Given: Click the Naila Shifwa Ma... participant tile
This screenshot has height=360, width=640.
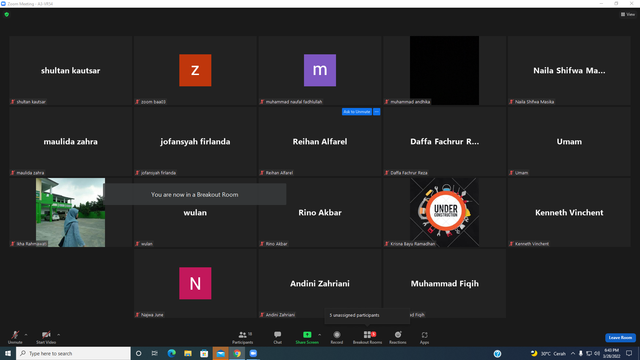Looking at the screenshot, I should (569, 70).
